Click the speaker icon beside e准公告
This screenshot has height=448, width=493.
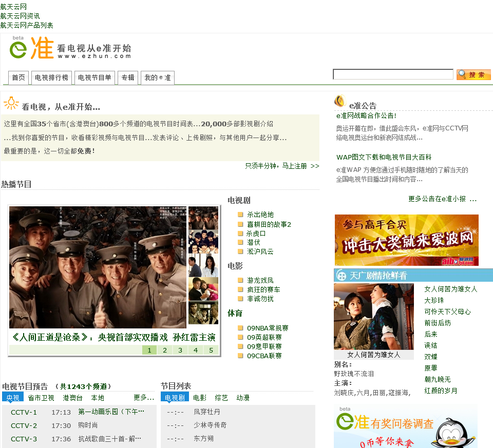click(340, 101)
